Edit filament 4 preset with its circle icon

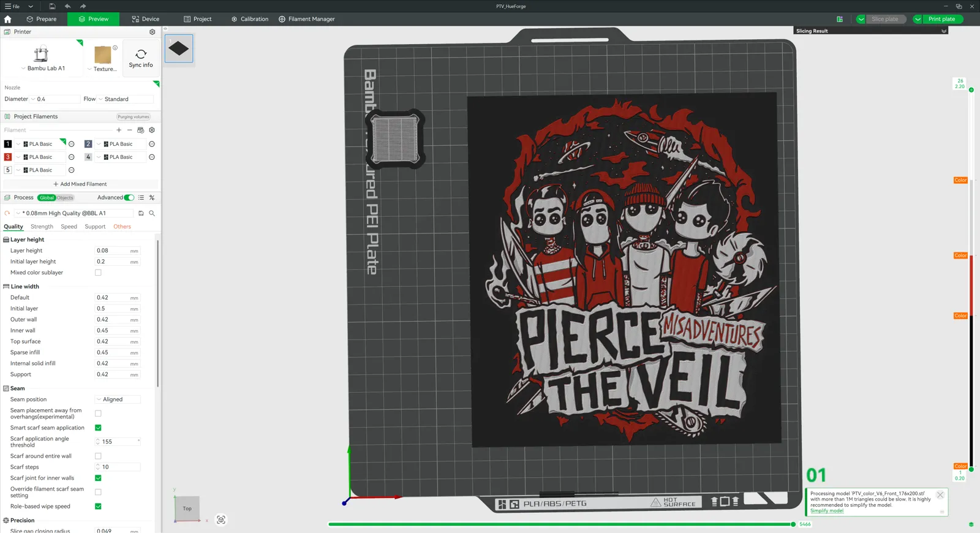tap(152, 157)
